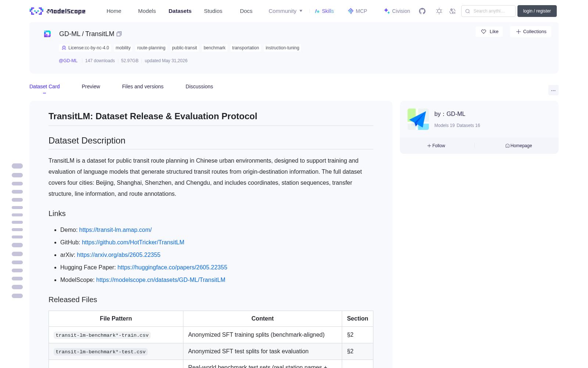Click the mobility tag
This screenshot has width=588, height=368.
pyautogui.click(x=123, y=48)
